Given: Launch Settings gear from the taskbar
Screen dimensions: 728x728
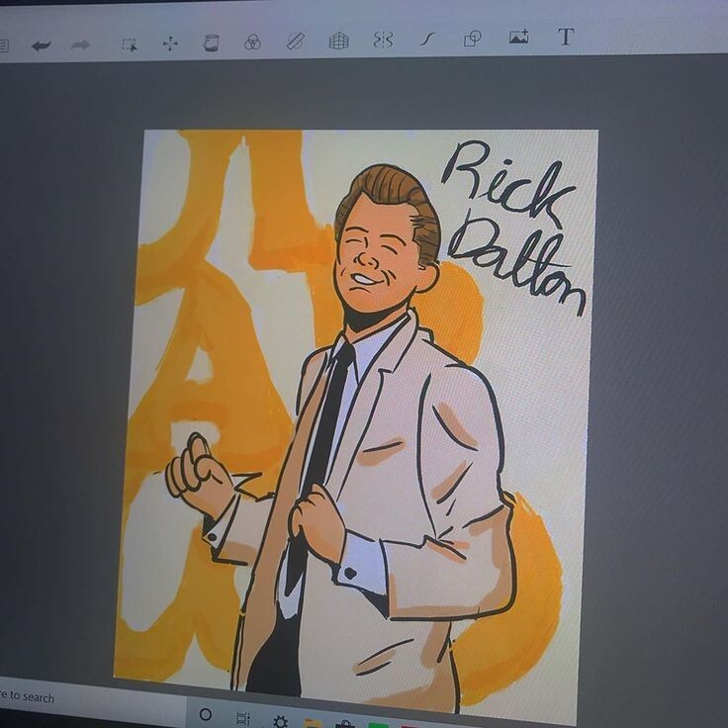Looking at the screenshot, I should tap(280, 722).
